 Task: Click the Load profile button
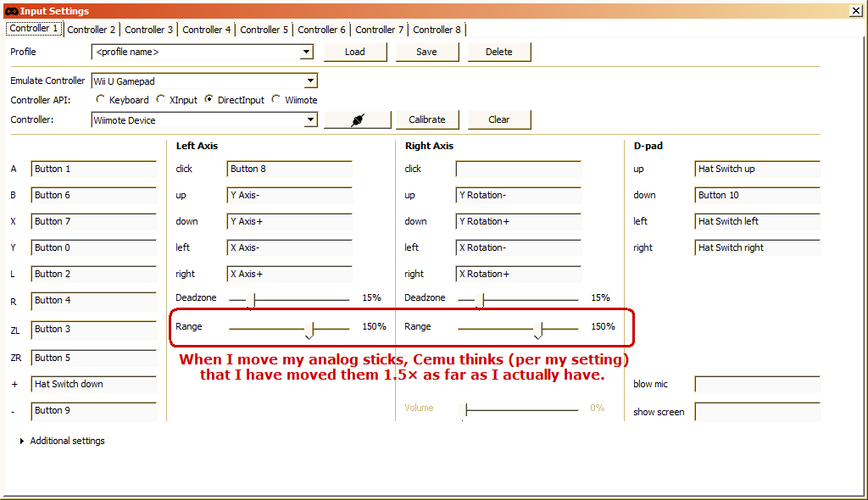[x=355, y=52]
